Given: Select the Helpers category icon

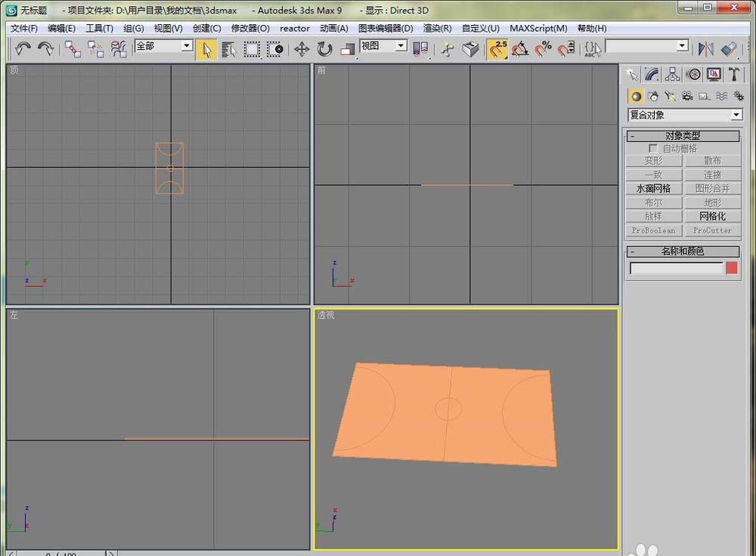Looking at the screenshot, I should [x=704, y=97].
